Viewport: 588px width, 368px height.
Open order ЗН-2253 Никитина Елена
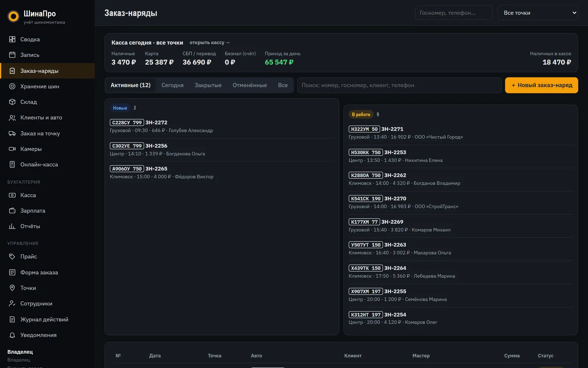pos(460,156)
